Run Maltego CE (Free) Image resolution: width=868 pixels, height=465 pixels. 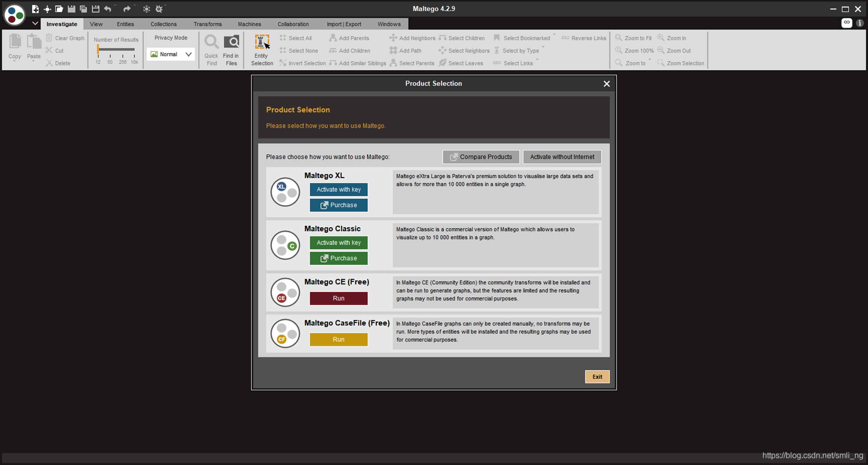pos(338,298)
